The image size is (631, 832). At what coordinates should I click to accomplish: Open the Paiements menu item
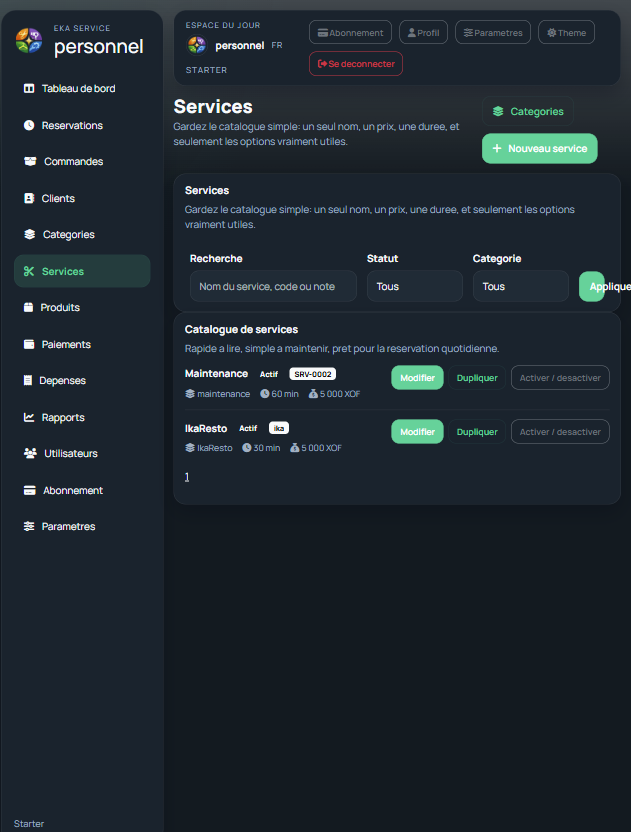(66, 345)
